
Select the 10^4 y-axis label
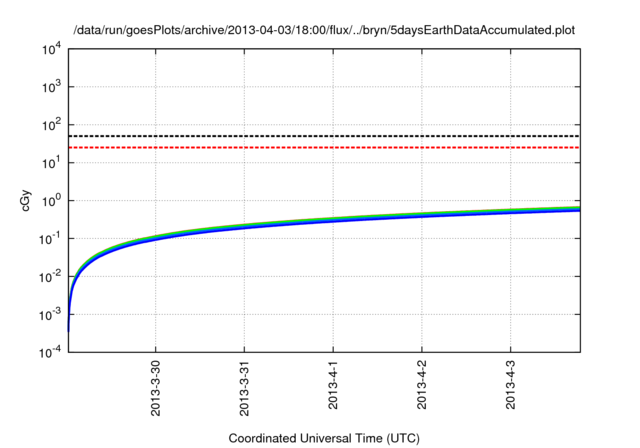[52, 49]
